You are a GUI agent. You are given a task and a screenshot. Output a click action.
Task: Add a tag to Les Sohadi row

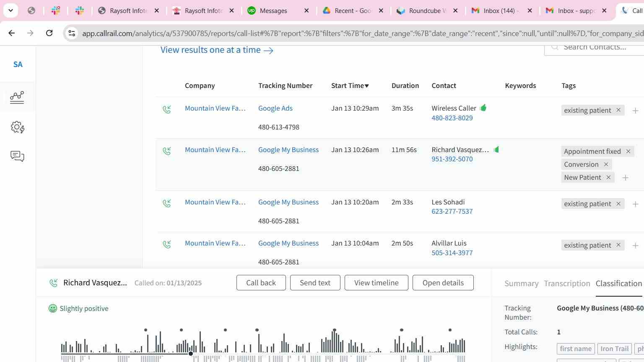635,204
